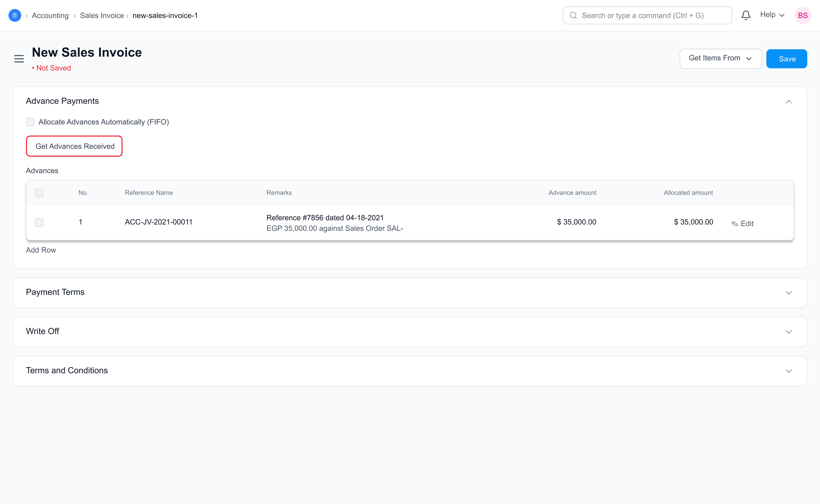Click the advance amount $ 35,000.00 cell
This screenshot has width=820, height=504.
click(x=576, y=222)
